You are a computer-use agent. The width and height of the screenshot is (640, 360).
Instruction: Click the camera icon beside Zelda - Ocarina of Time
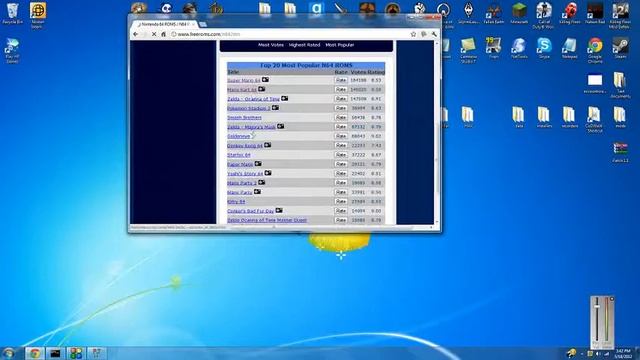tap(284, 98)
